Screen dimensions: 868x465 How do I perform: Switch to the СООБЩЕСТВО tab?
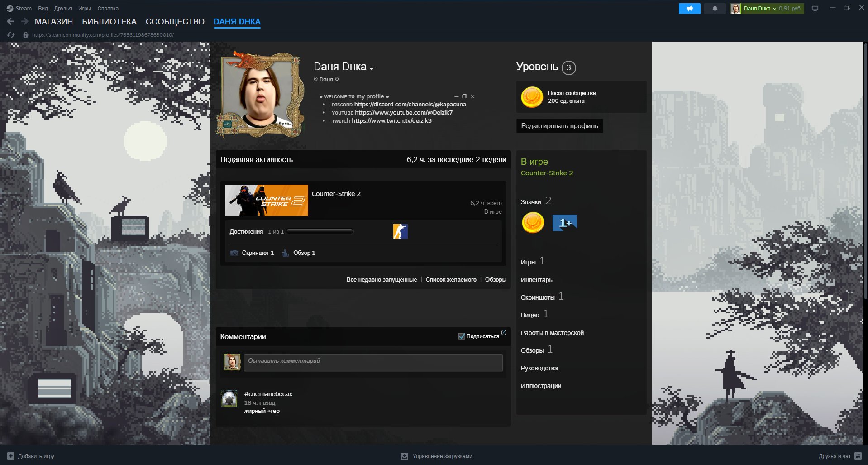[x=175, y=22]
